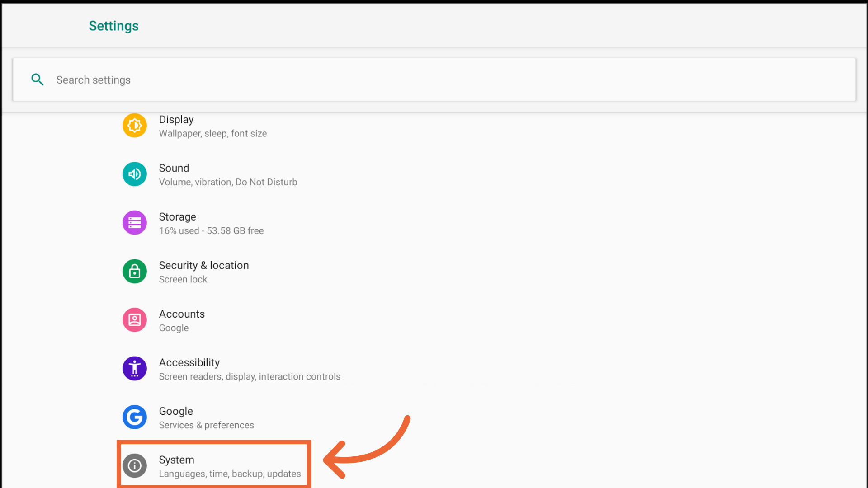The width and height of the screenshot is (868, 488).
Task: Click the purple Storage icon
Action: pos(134,223)
